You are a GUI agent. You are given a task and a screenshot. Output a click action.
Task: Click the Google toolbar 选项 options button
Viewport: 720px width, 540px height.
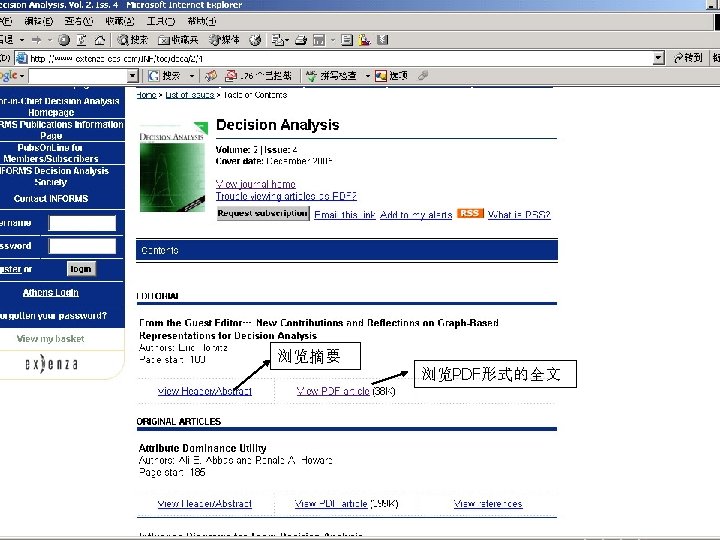pos(391,76)
